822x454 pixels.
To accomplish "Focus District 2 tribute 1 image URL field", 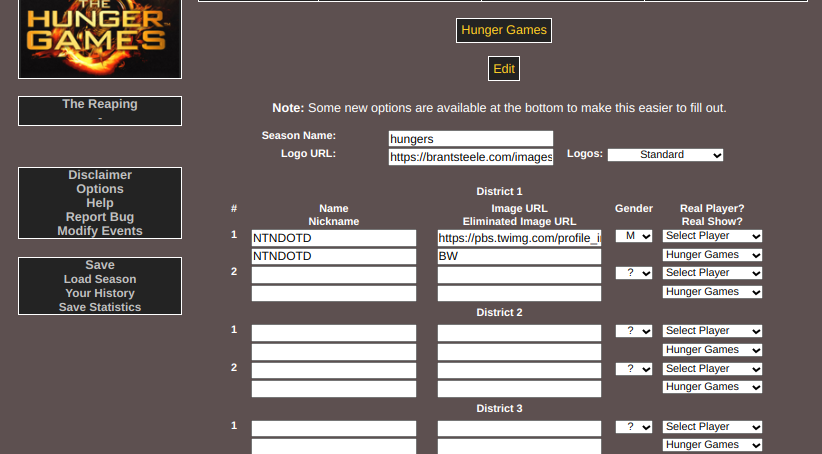I will [x=520, y=333].
